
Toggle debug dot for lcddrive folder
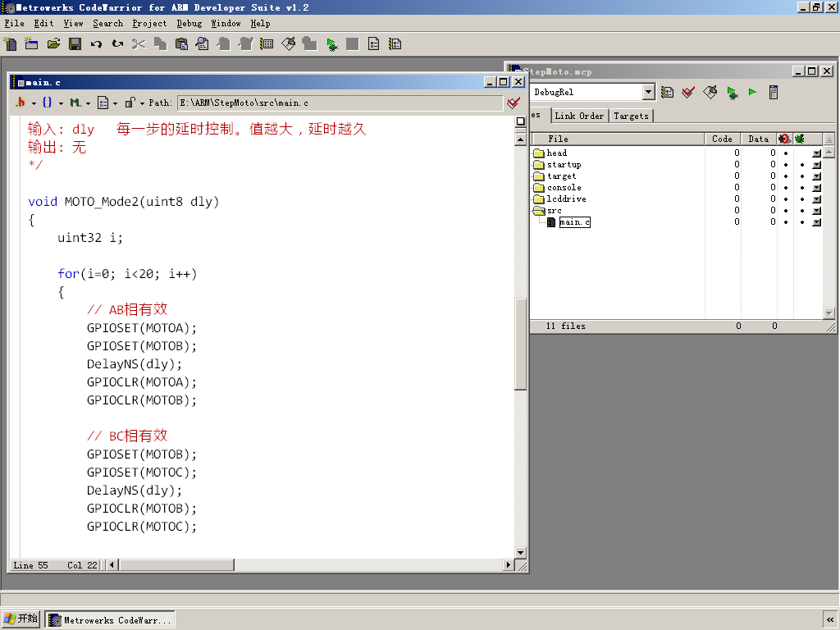802,199
